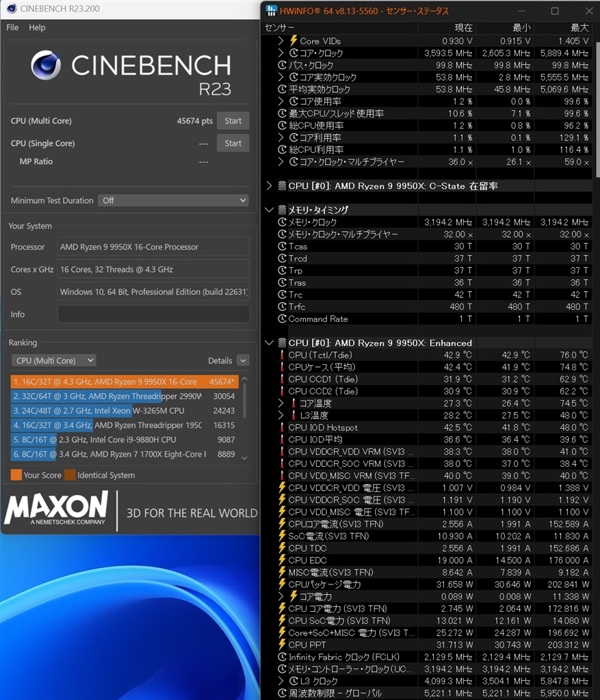Image resolution: width=600 pixels, height=700 pixels.
Task: Click thermometer icon next to CPU (Tctl/Tdie)
Action: (x=282, y=355)
